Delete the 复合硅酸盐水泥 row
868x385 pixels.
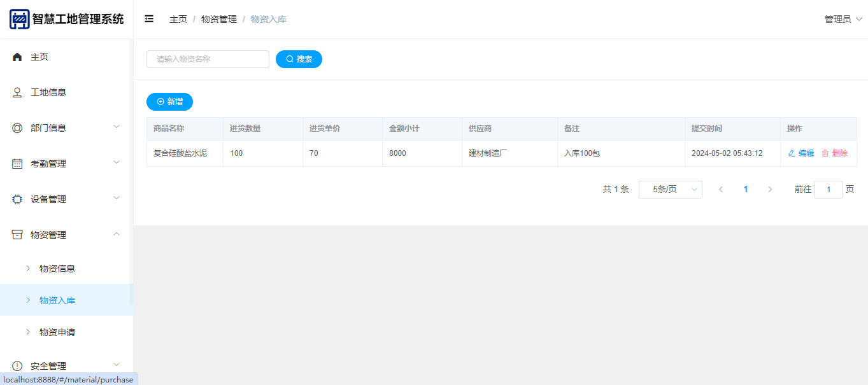(x=834, y=153)
